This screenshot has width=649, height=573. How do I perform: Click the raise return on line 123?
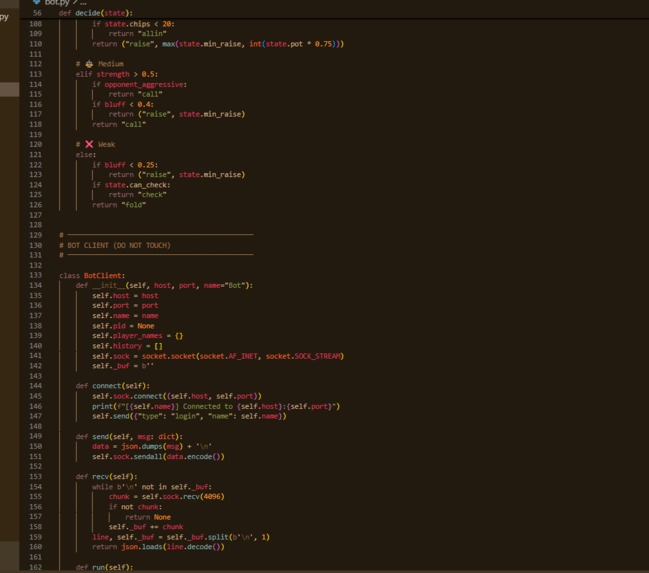point(177,175)
